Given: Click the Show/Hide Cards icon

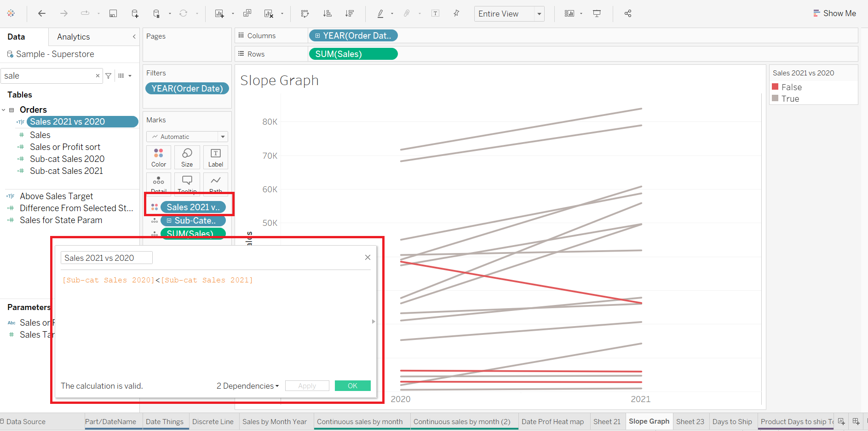Looking at the screenshot, I should 569,13.
